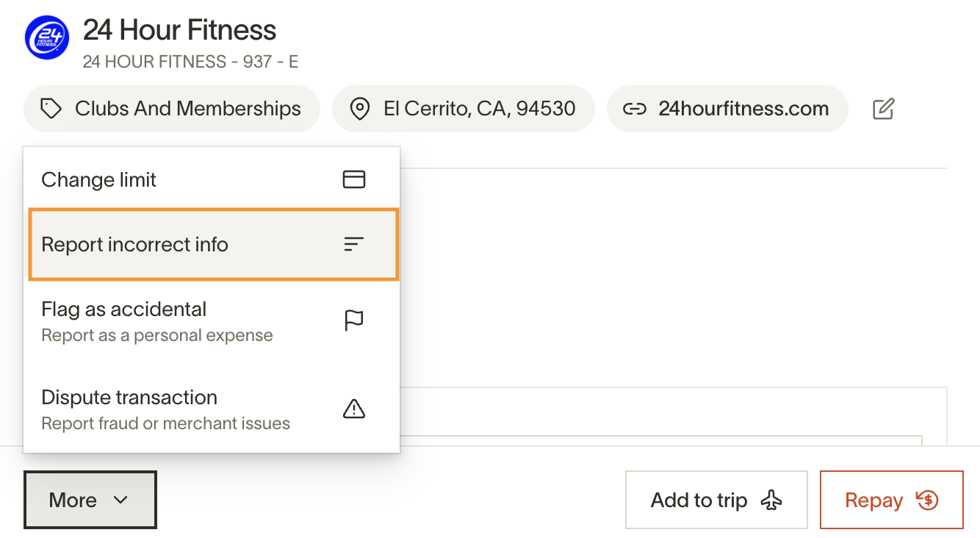Click the lines icon beside Report incorrect info

pos(354,245)
